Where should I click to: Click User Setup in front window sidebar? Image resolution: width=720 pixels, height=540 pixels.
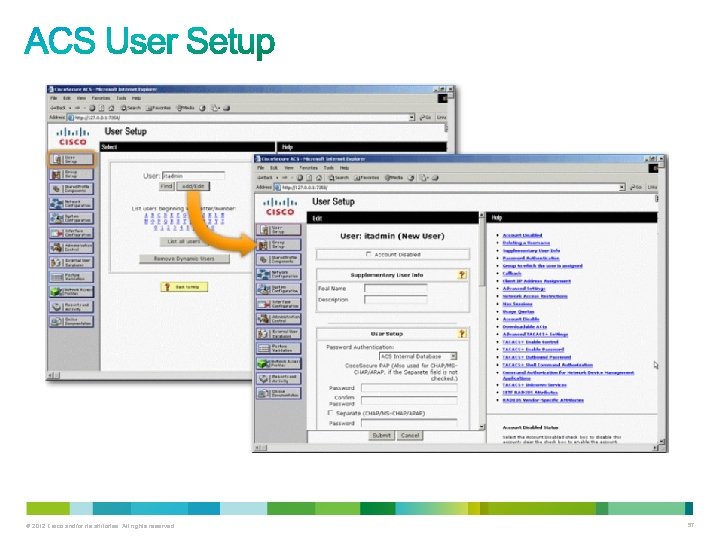[279, 230]
